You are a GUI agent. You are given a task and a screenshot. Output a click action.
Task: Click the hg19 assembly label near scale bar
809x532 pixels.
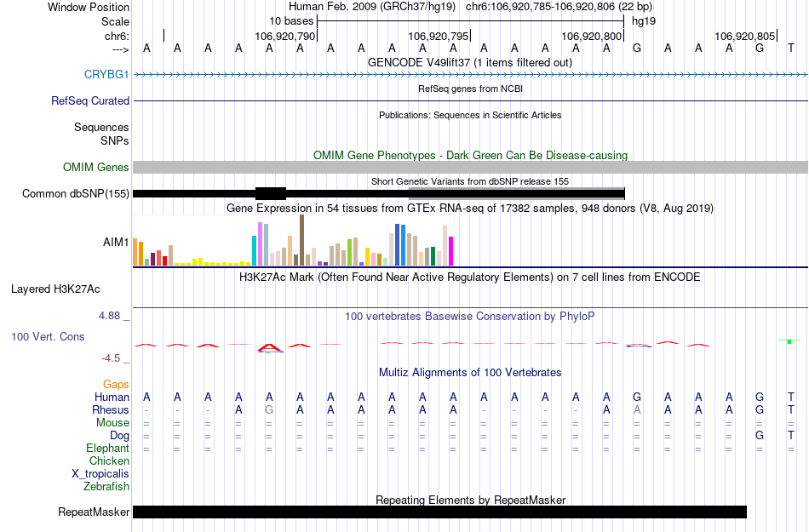point(644,21)
